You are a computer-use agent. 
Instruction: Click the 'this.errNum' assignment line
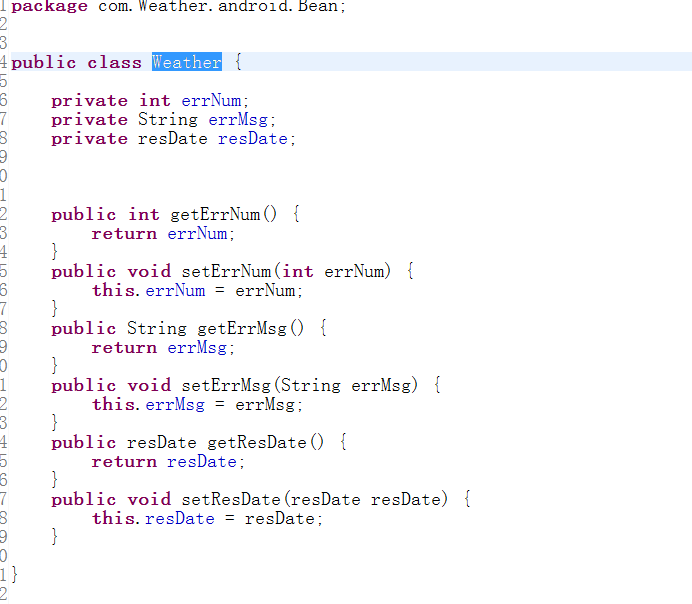[x=197, y=290]
